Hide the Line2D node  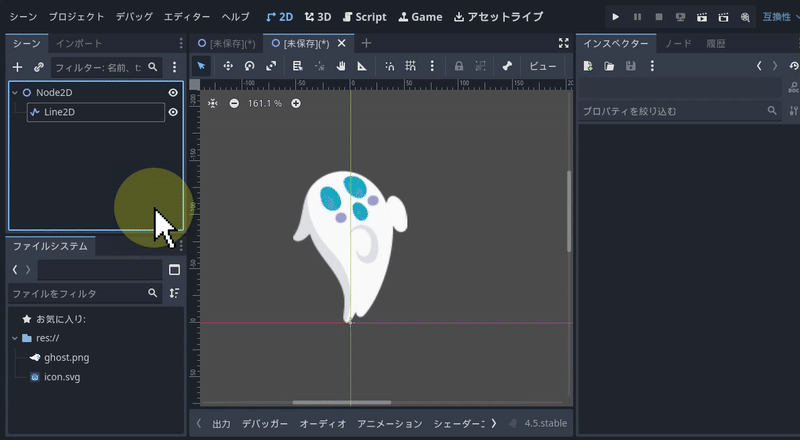173,112
